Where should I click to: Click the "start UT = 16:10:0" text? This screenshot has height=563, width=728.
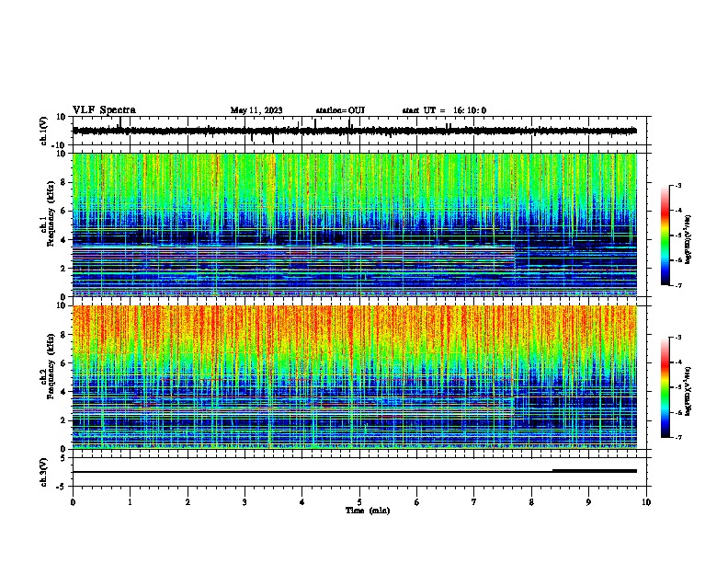pyautogui.click(x=444, y=110)
